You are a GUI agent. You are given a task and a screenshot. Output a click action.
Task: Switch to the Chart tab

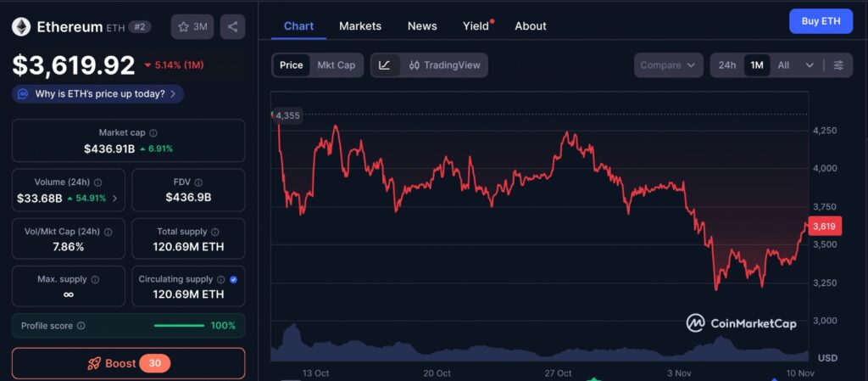coord(299,26)
